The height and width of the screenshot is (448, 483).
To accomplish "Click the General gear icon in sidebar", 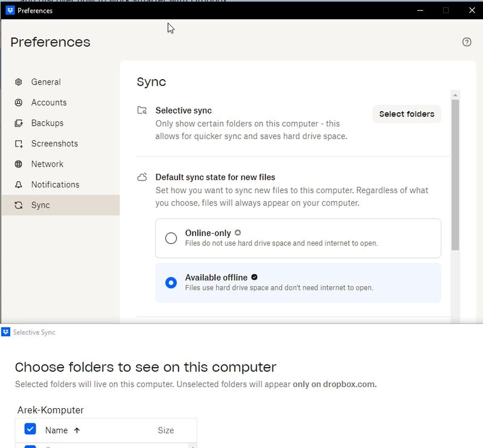I will (19, 82).
